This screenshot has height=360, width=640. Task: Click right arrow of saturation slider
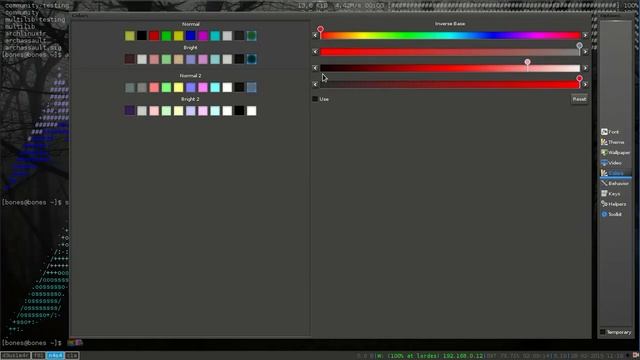[x=585, y=52]
